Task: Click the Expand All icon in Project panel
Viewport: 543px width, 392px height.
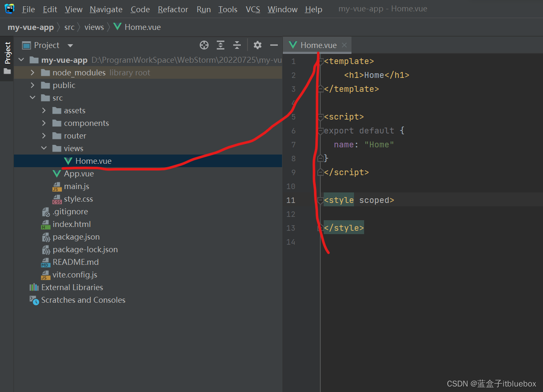Action: pyautogui.click(x=221, y=45)
